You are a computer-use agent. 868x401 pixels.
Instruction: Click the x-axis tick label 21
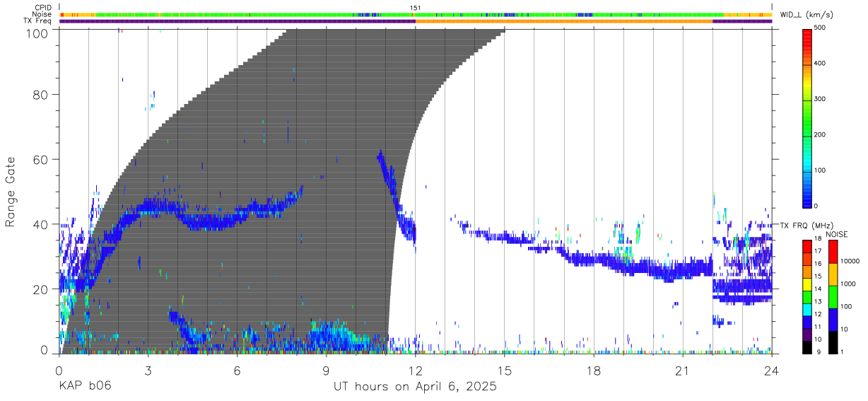tap(683, 371)
